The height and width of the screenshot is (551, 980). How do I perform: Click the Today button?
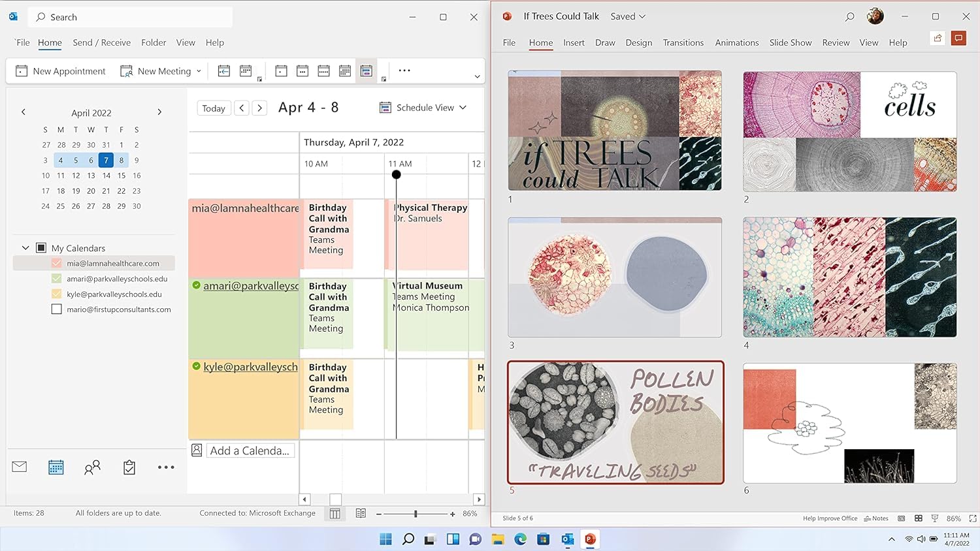[x=213, y=108]
